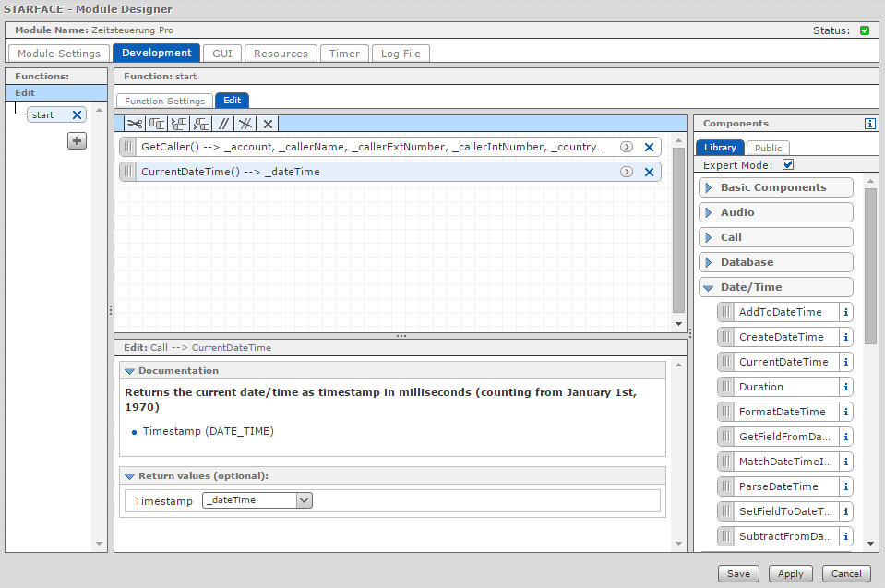Click the green Status checkbox
The image size is (885, 588).
tap(865, 30)
